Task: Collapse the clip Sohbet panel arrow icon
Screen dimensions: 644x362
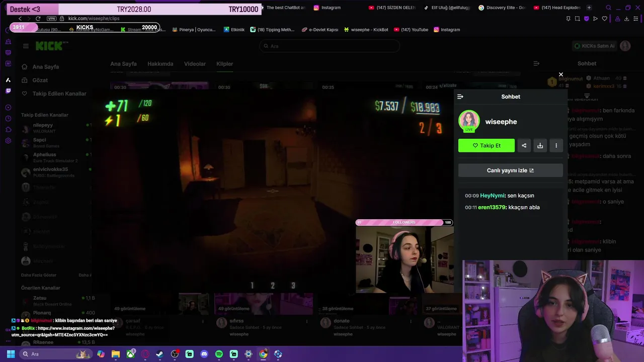Action: pyautogui.click(x=460, y=97)
